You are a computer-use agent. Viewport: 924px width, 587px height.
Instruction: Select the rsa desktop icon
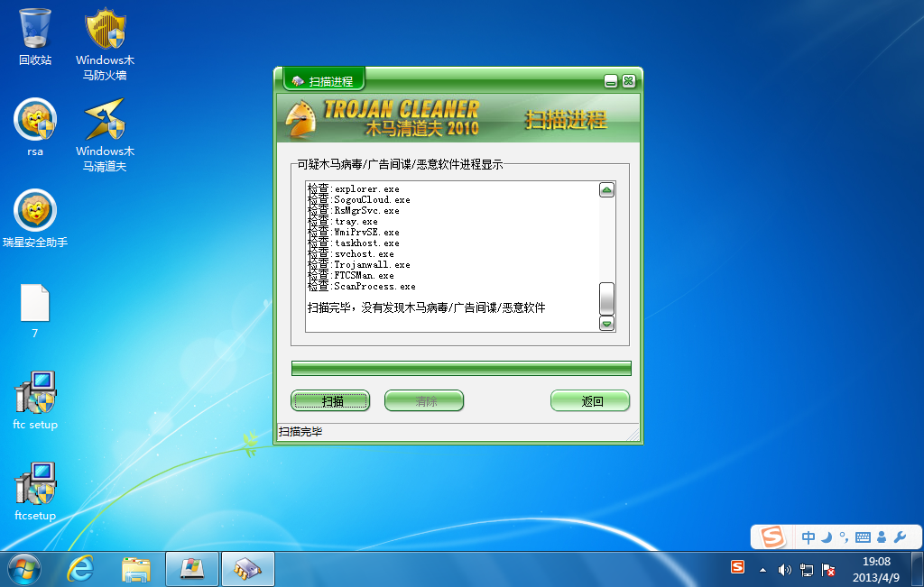pos(35,128)
